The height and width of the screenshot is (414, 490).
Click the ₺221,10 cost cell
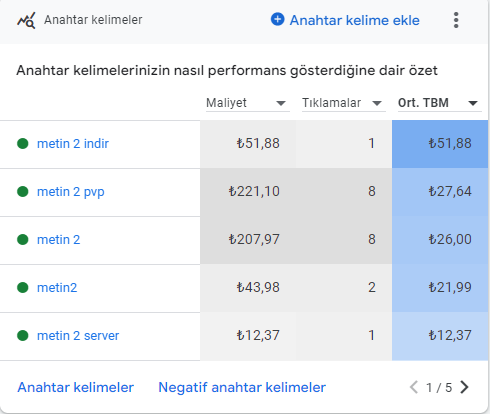248,192
